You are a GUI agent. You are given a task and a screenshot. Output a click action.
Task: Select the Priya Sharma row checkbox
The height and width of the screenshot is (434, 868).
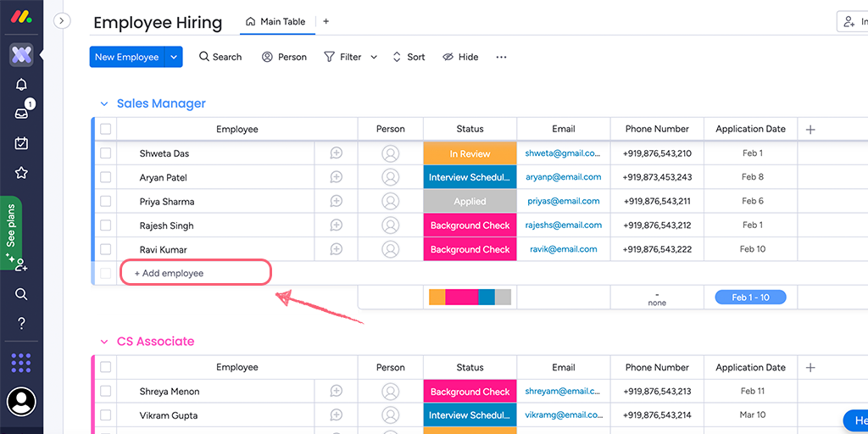pos(105,202)
